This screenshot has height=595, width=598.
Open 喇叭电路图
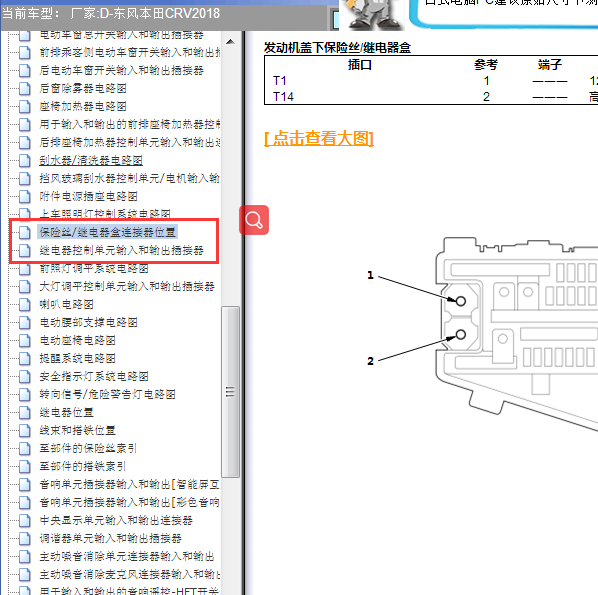[x=66, y=304]
